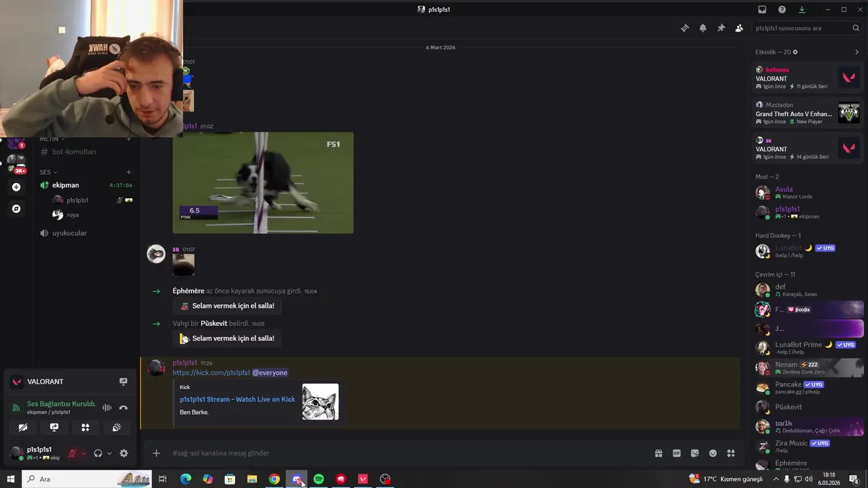Open the dog agility GIF
Image resolution: width=868 pixels, height=488 pixels.
(x=263, y=183)
